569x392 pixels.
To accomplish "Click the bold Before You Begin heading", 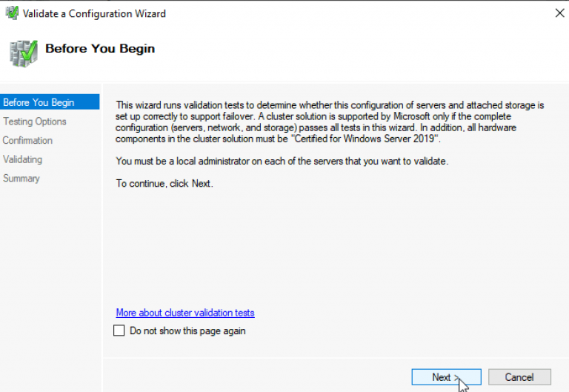I will coord(100,49).
